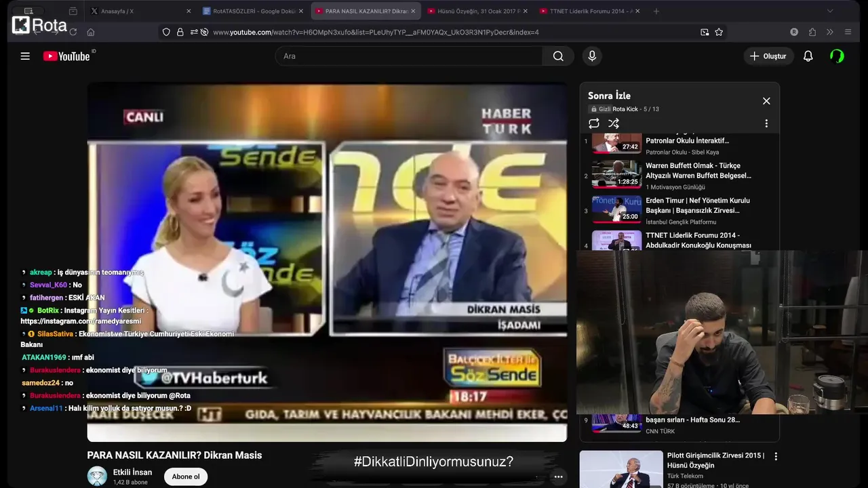This screenshot has width=868, height=488.
Task: Open the Instagram link in BotRix chat message
Action: [81, 321]
